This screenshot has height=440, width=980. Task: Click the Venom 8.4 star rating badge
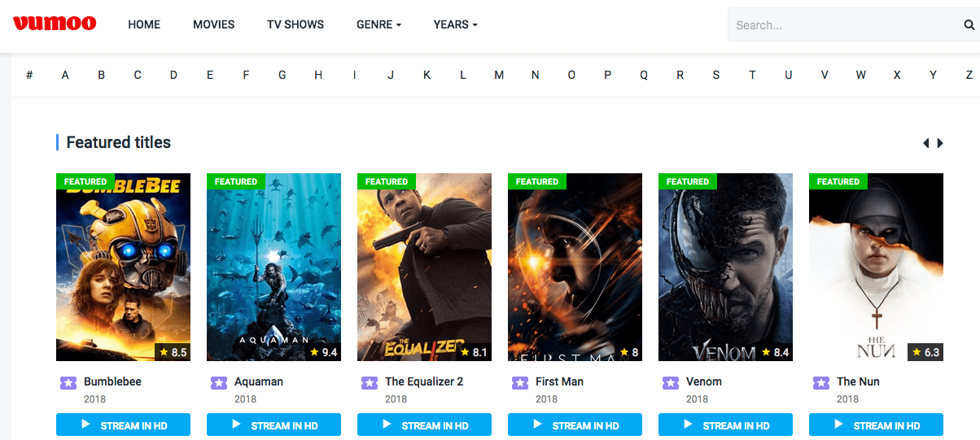click(x=775, y=352)
